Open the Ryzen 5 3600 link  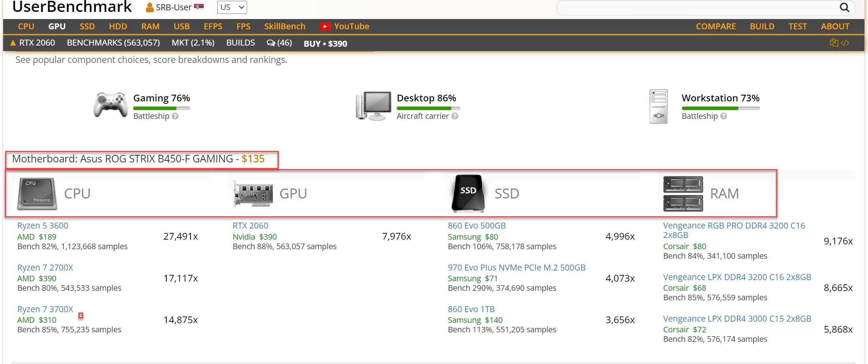[43, 226]
